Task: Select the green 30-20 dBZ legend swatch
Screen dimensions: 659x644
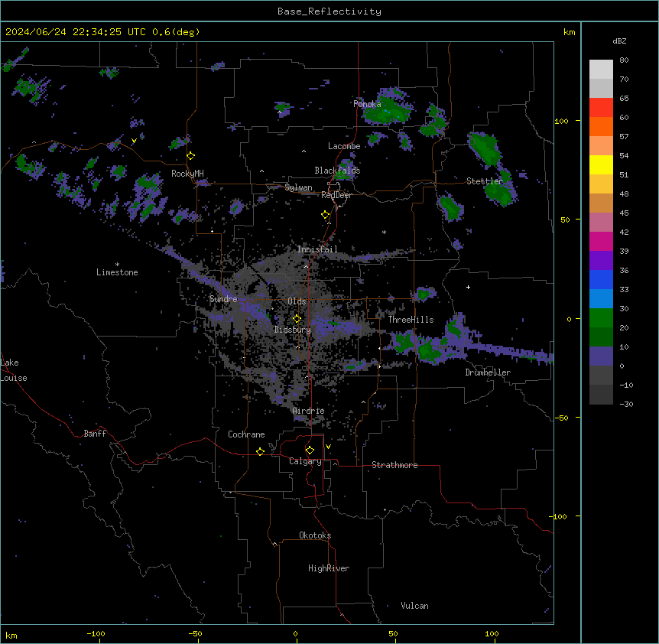Action: click(x=601, y=318)
